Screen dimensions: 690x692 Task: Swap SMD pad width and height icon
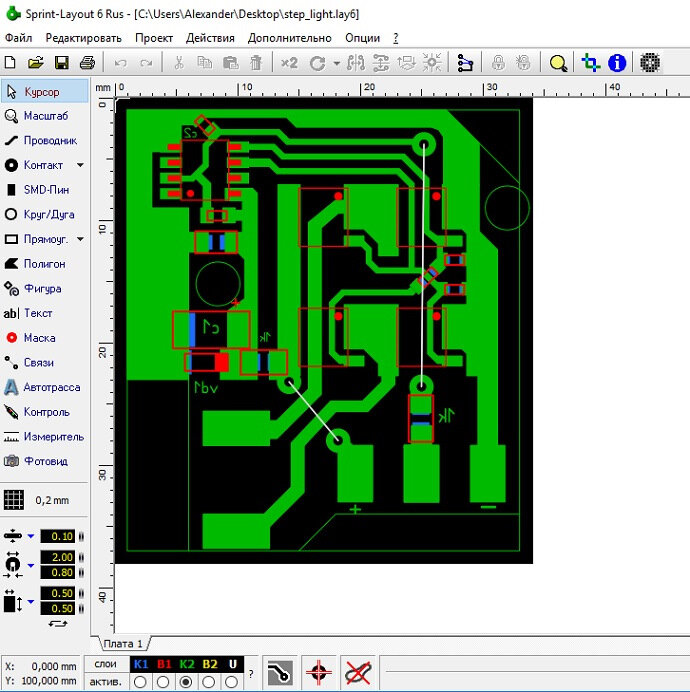point(58,624)
